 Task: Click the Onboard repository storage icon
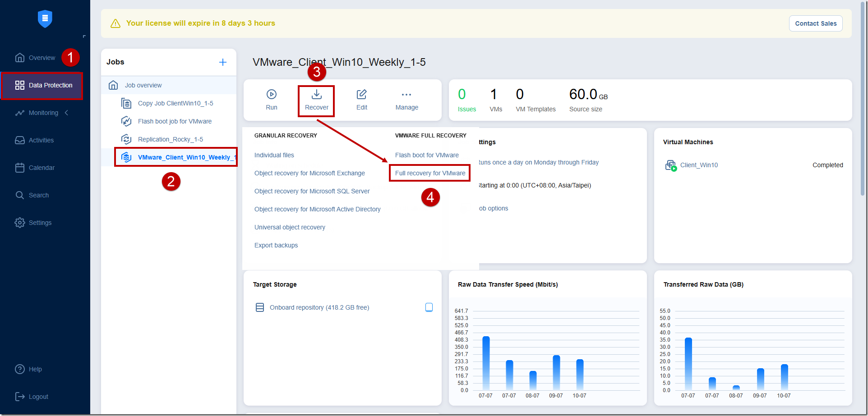(x=260, y=307)
